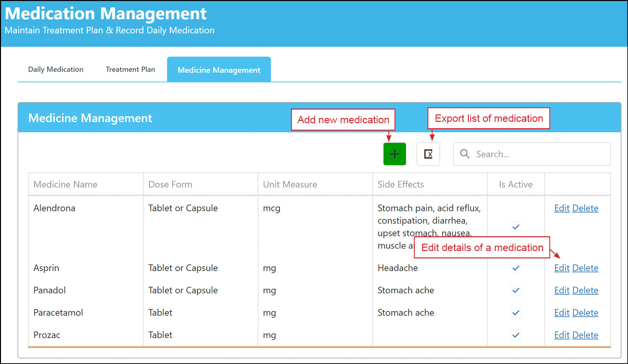This screenshot has width=628, height=364.
Task: Toggle Is Active checkbox for Paracetamol
Action: tap(515, 312)
